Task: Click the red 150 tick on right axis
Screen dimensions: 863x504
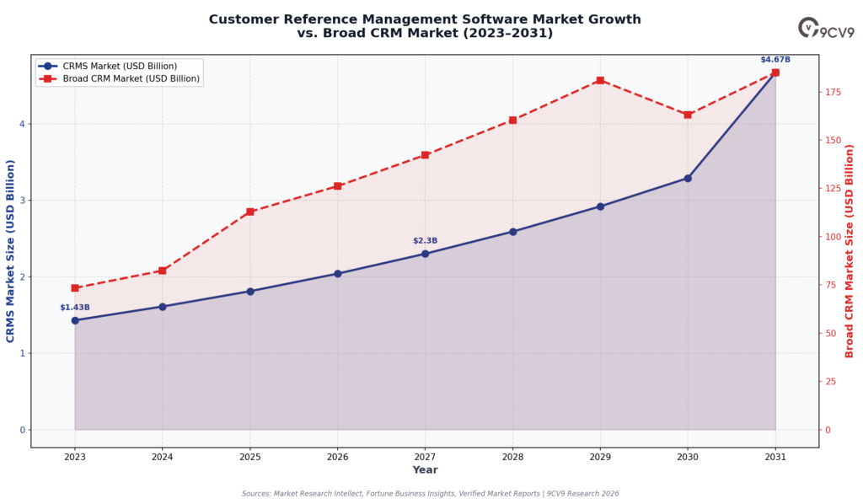Action: coord(833,140)
